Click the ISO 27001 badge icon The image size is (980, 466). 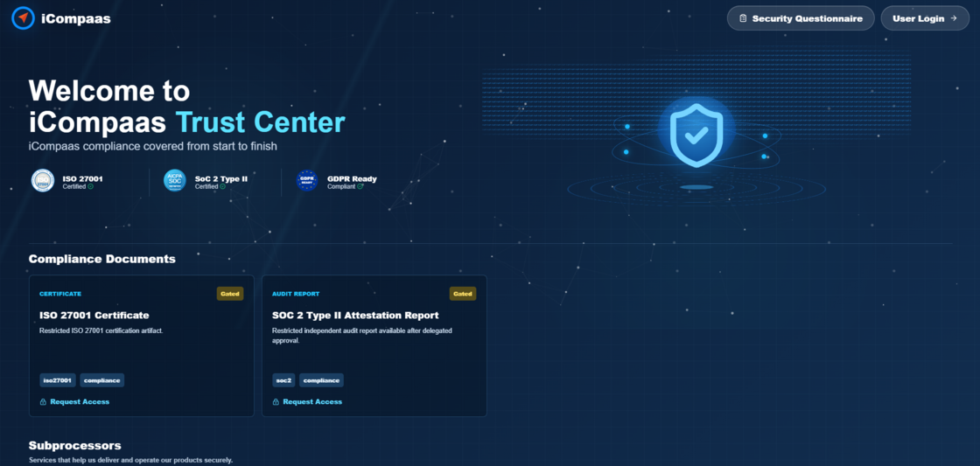(43, 180)
